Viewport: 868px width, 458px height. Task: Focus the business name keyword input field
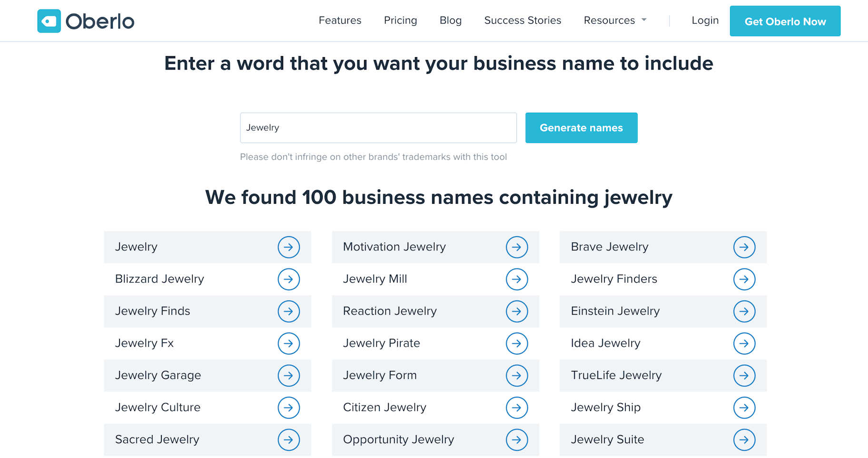point(378,128)
